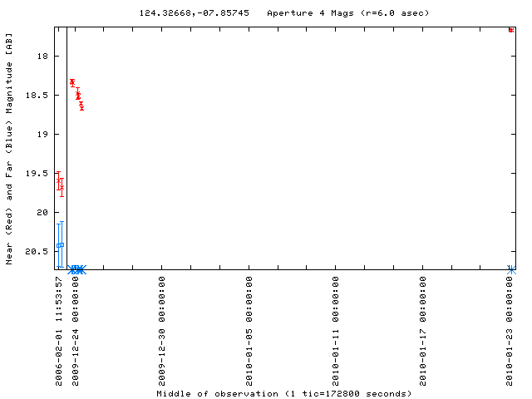
Task: Click the x-axis date 2006-02-01 11:53:57
Action: point(59,331)
